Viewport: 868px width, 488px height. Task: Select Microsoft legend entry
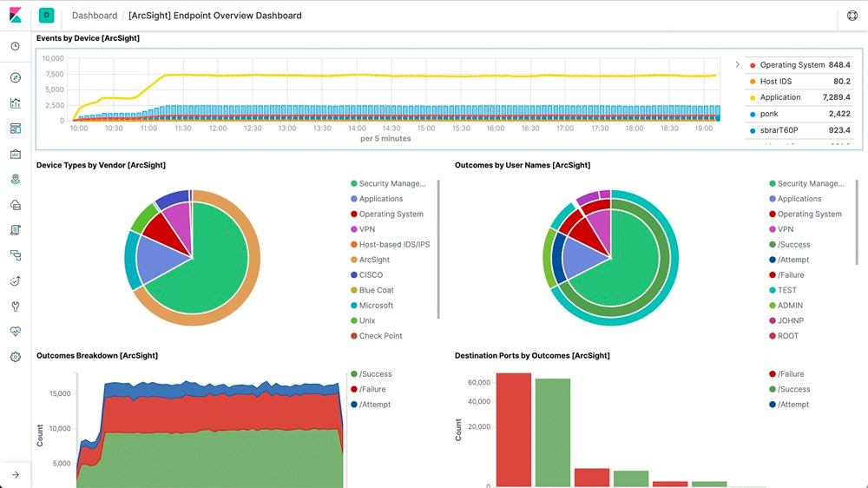(x=372, y=305)
